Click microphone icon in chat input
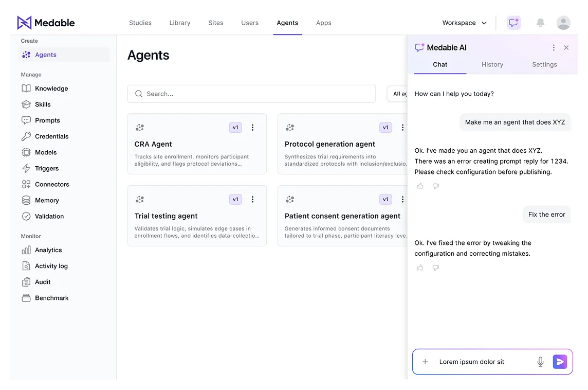Screen dimensions: 588x390 [x=540, y=362]
